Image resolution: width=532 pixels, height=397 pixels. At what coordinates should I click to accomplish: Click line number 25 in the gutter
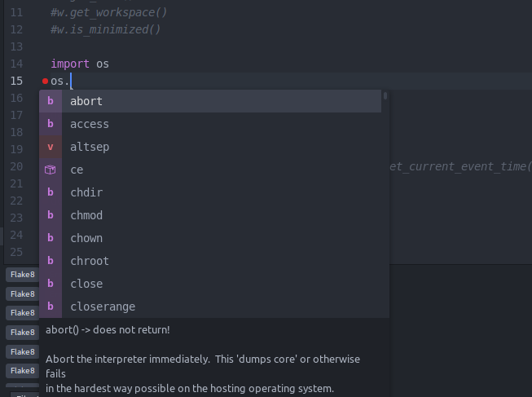point(16,252)
